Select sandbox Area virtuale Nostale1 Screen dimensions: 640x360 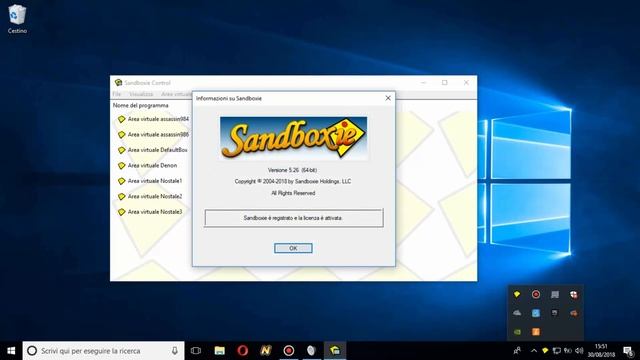coord(150,181)
